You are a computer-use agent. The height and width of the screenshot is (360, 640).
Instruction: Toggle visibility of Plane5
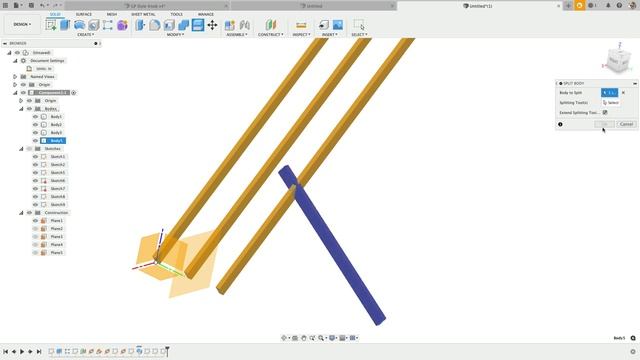point(36,253)
